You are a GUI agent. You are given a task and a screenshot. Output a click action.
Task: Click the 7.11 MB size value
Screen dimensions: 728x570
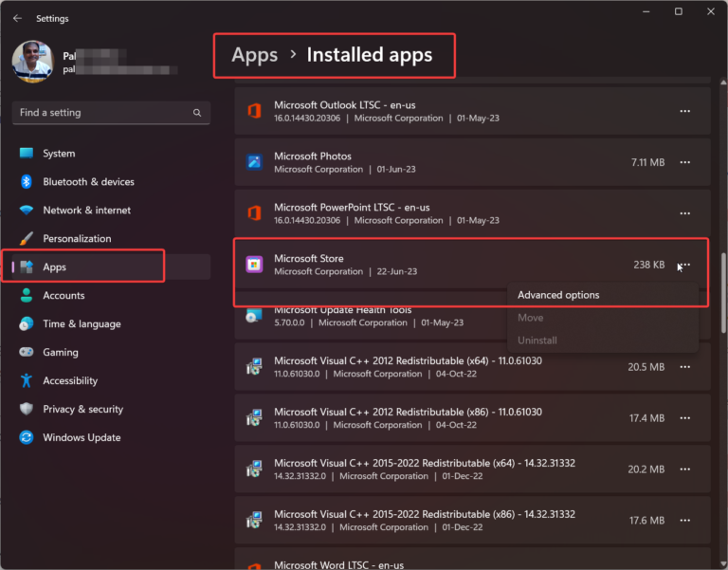coord(647,162)
